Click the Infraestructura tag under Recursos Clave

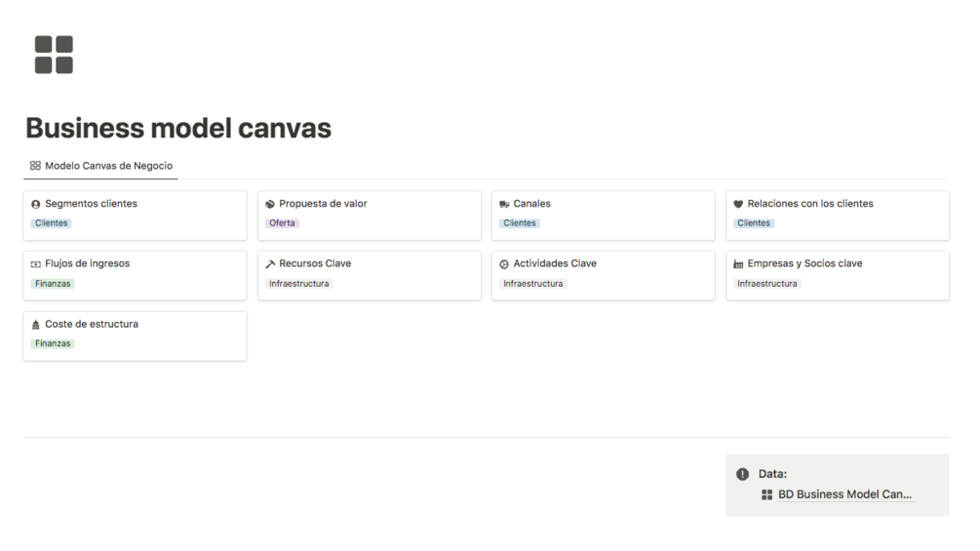click(x=299, y=284)
